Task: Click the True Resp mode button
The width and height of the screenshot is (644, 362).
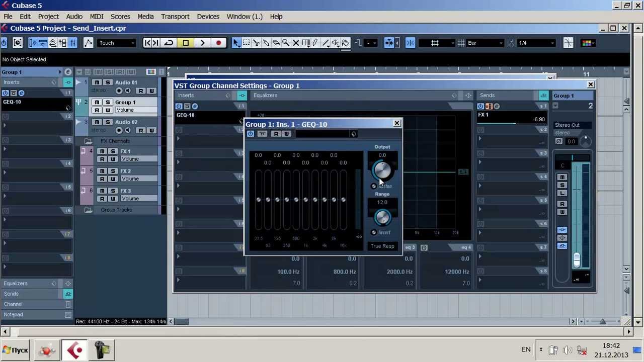Action: point(382,246)
